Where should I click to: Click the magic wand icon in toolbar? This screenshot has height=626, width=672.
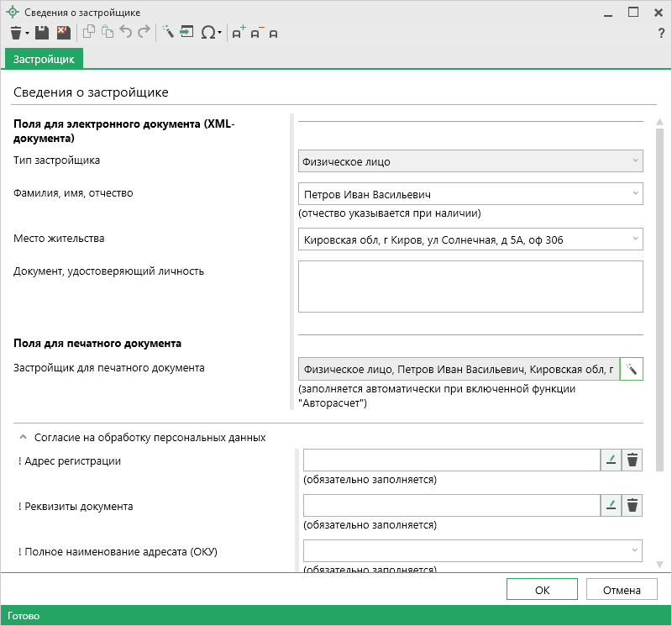168,33
